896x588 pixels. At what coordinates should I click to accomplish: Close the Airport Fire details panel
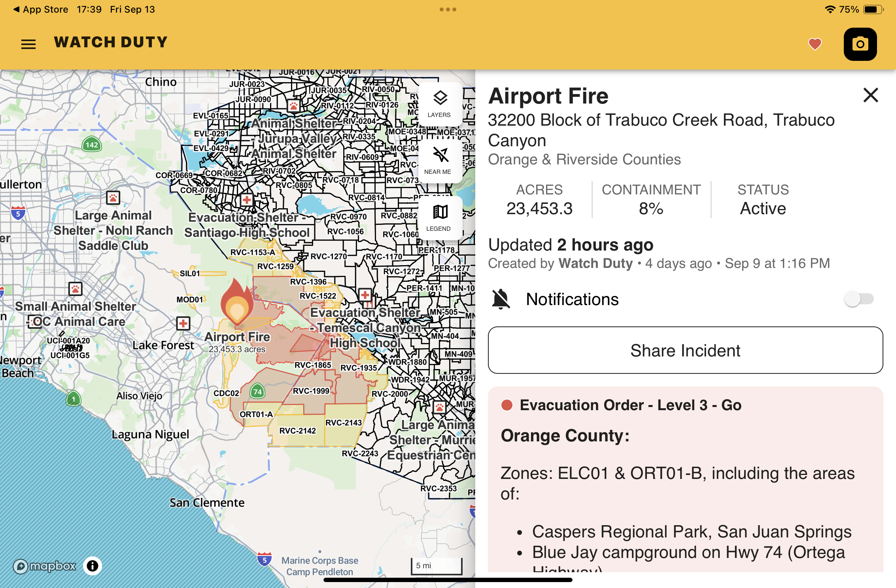(x=870, y=95)
